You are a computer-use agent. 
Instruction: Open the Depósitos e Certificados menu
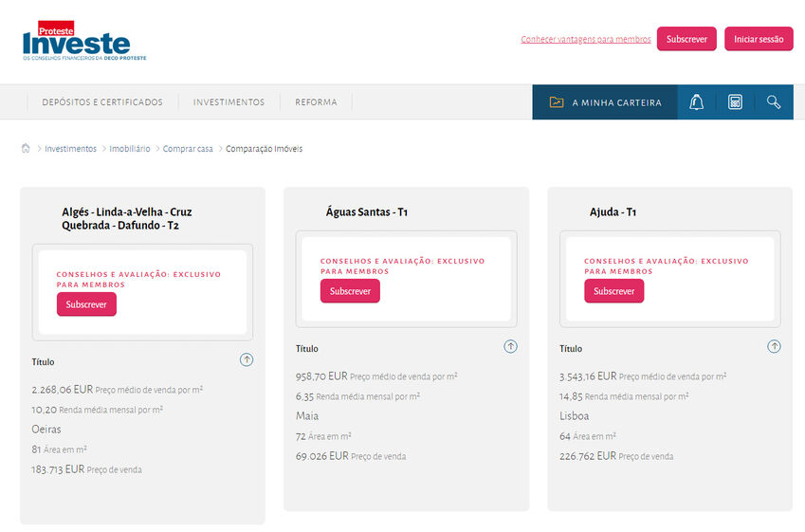(102, 102)
